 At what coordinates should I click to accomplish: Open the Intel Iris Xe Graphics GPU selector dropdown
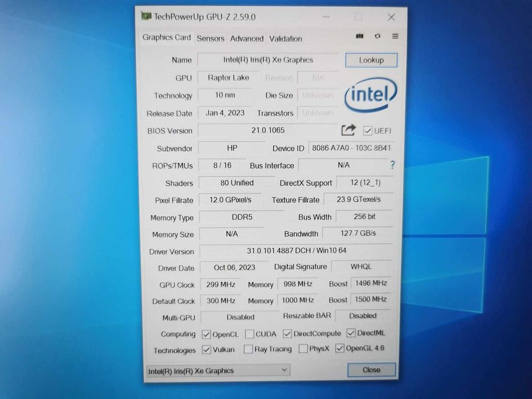pos(218,370)
